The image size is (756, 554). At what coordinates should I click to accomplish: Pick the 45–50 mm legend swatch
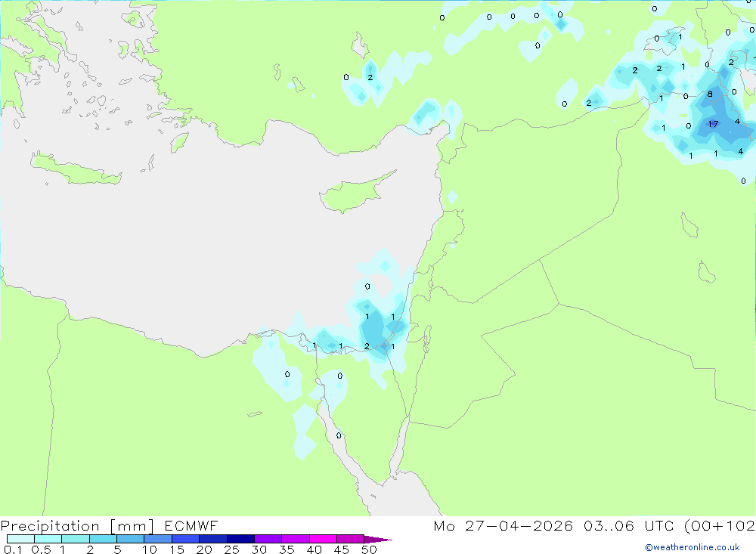(351, 539)
